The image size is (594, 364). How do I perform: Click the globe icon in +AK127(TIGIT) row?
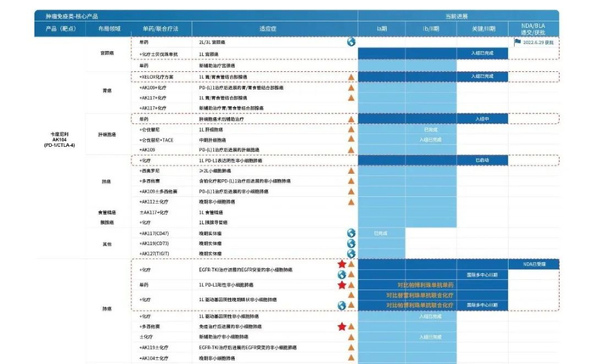pyautogui.click(x=351, y=254)
